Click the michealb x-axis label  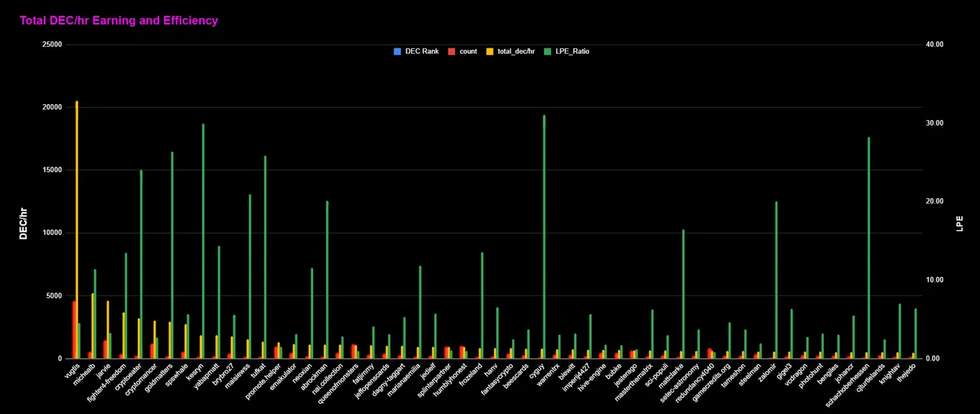(84, 374)
